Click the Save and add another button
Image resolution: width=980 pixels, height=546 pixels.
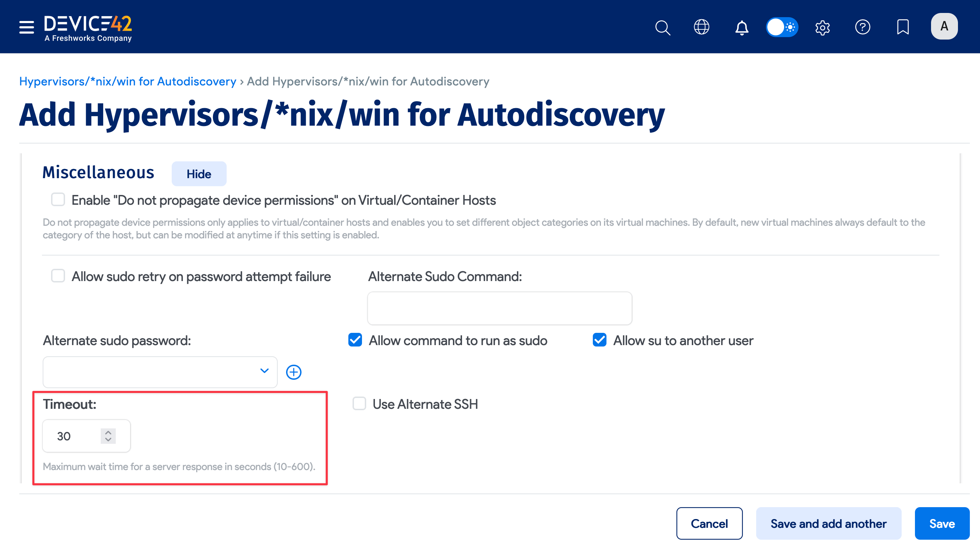tap(828, 524)
